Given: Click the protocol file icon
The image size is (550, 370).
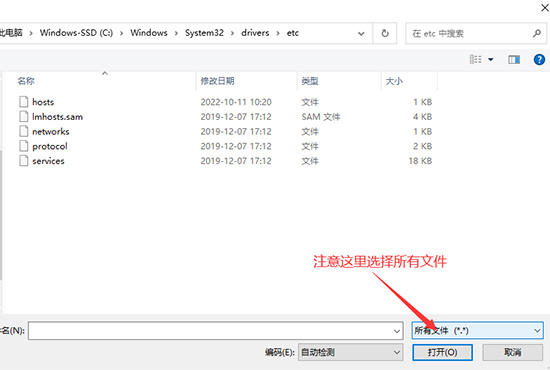Looking at the screenshot, I should (24, 146).
